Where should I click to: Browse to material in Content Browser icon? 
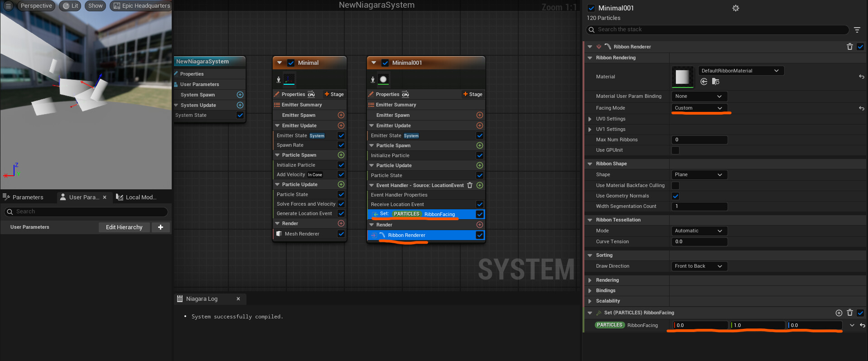[x=715, y=82]
